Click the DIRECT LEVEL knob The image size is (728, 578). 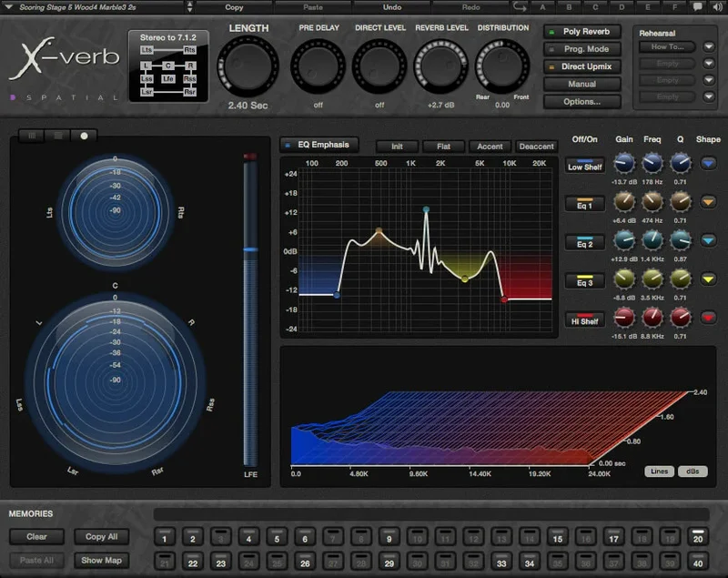pos(379,66)
